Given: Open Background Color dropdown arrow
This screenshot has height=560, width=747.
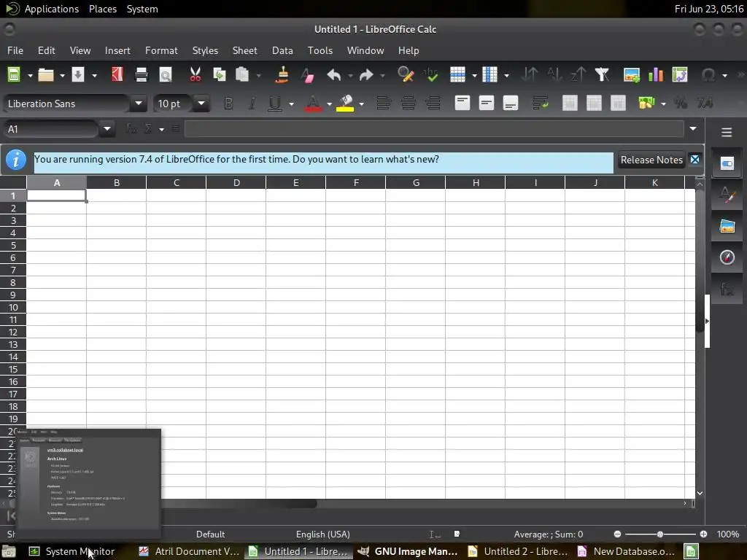Looking at the screenshot, I should pos(362,104).
